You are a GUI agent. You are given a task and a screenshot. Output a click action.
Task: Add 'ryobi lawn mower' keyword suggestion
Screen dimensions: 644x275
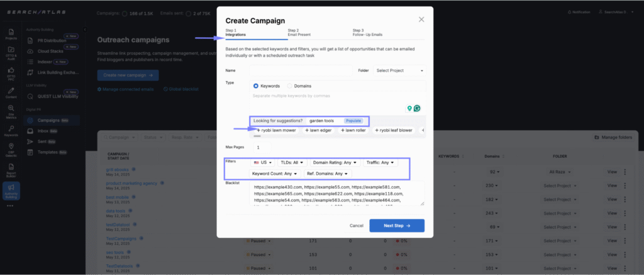(x=277, y=130)
